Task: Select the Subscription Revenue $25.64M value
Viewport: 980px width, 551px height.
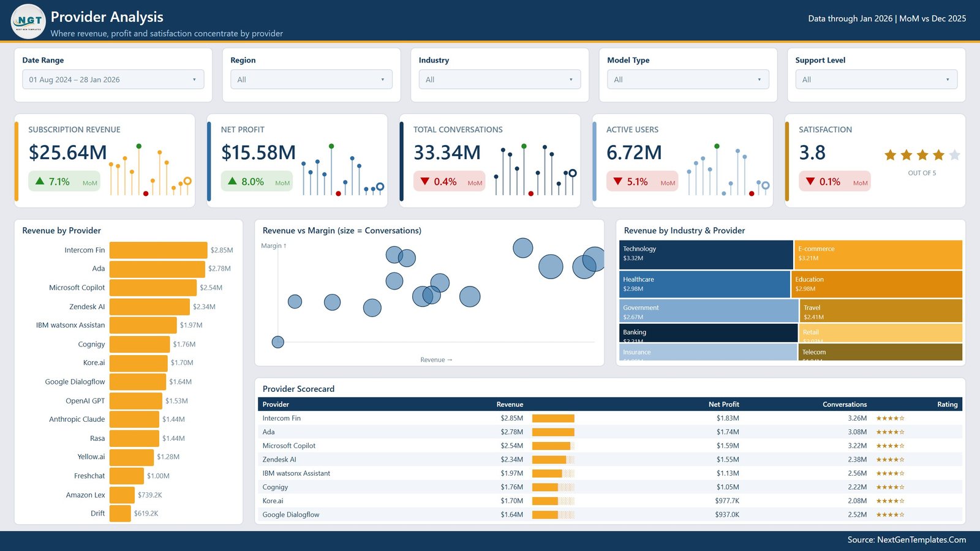Action: [68, 152]
